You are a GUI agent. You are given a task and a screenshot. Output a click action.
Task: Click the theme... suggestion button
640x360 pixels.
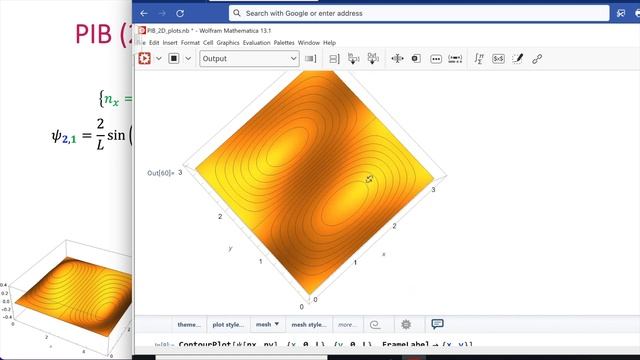(189, 324)
